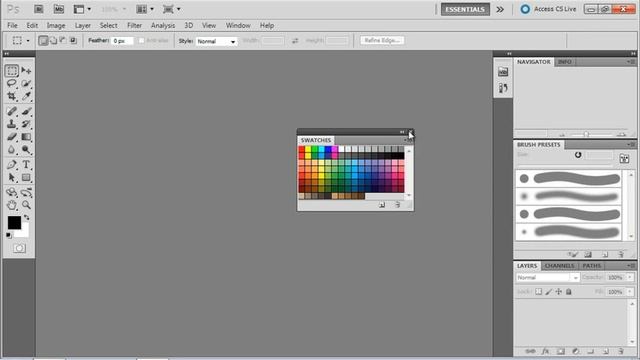Select the Brush tool
640x360 pixels.
pyautogui.click(x=26, y=111)
